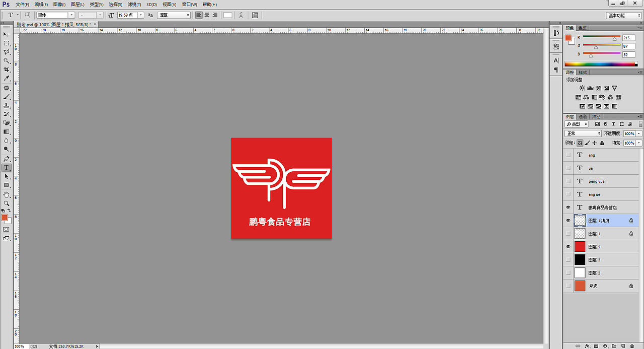Open the 滤镜 menu
Image resolution: width=644 pixels, height=349 pixels.
click(x=133, y=4)
